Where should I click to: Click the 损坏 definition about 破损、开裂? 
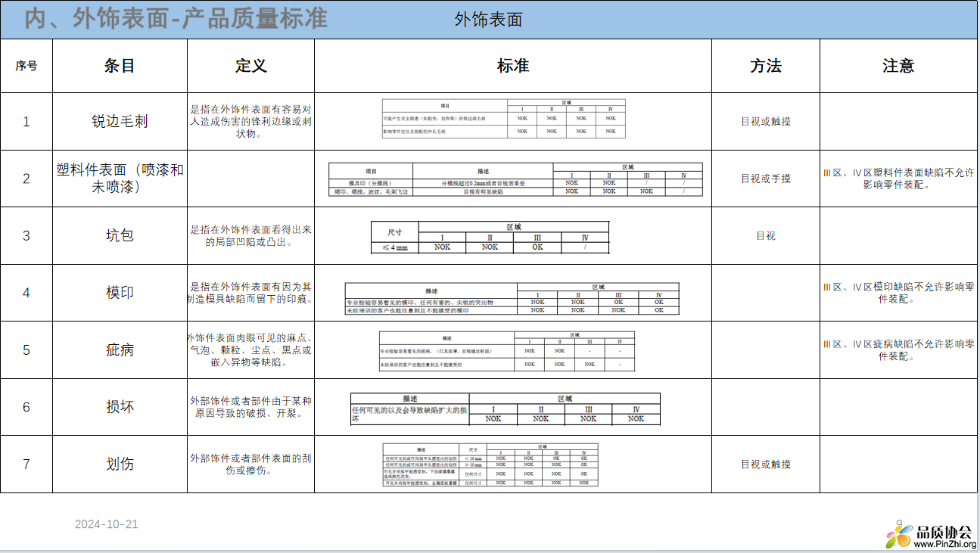(251, 407)
